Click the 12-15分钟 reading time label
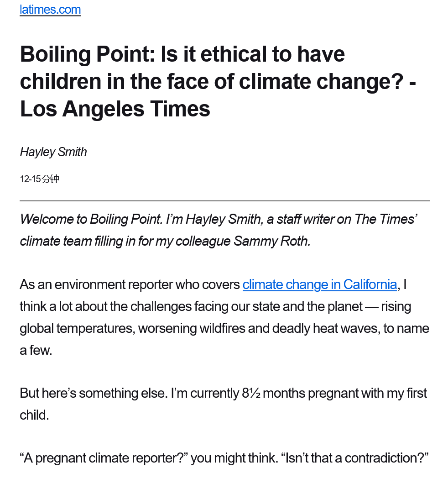The image size is (448, 484). (x=40, y=179)
